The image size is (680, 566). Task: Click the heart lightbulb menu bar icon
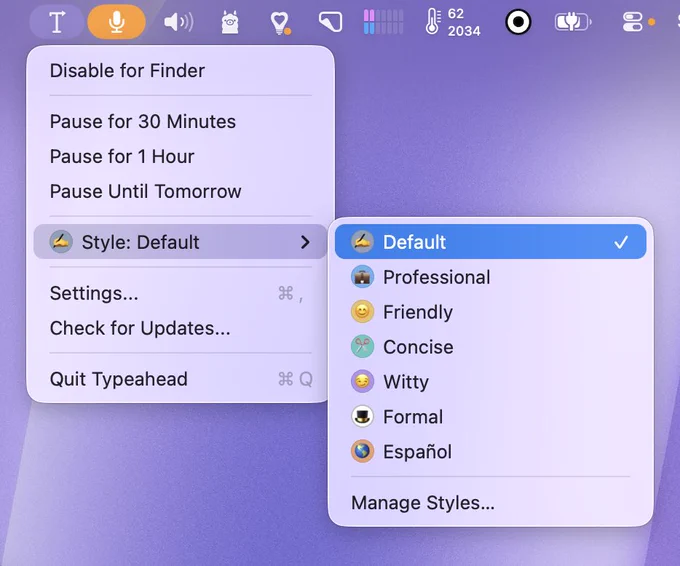[280, 23]
